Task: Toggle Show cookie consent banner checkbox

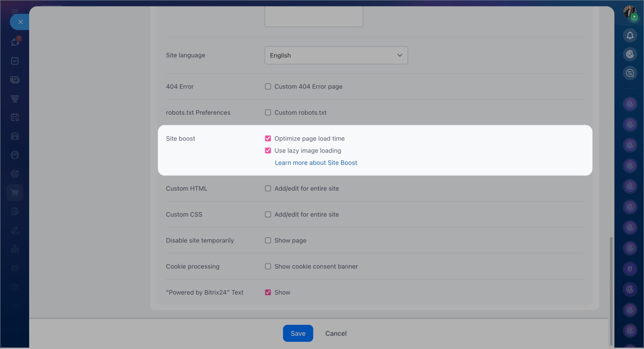Action: coord(268,267)
